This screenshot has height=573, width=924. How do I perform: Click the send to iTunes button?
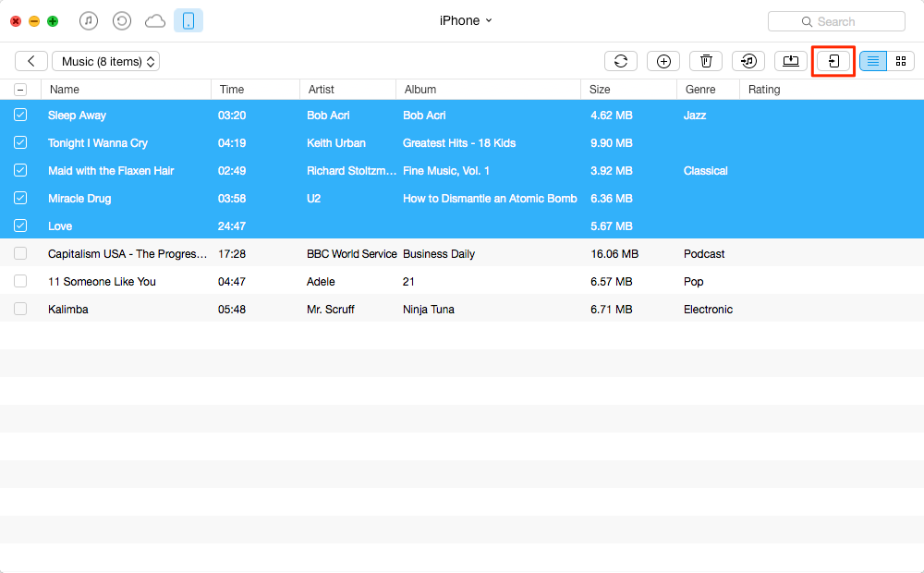748,61
